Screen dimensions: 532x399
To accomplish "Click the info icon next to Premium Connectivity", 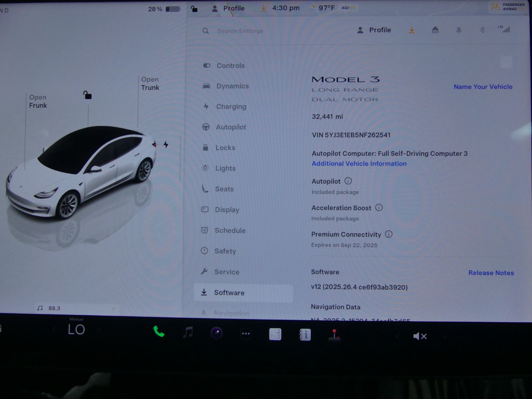I will 389,234.
